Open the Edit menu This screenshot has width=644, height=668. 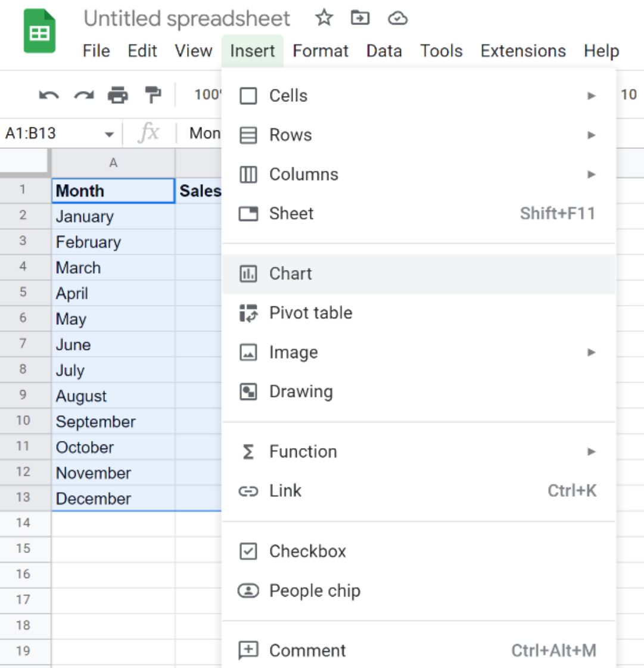click(142, 51)
